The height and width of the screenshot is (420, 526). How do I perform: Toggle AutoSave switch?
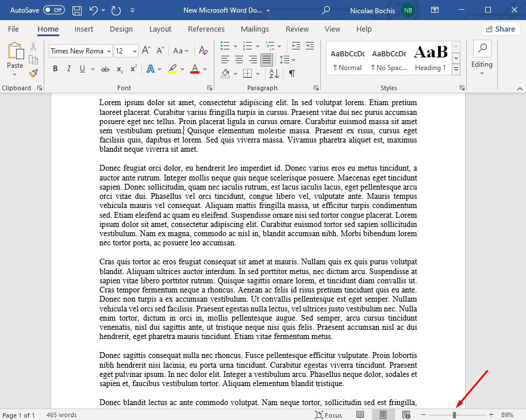click(53, 10)
